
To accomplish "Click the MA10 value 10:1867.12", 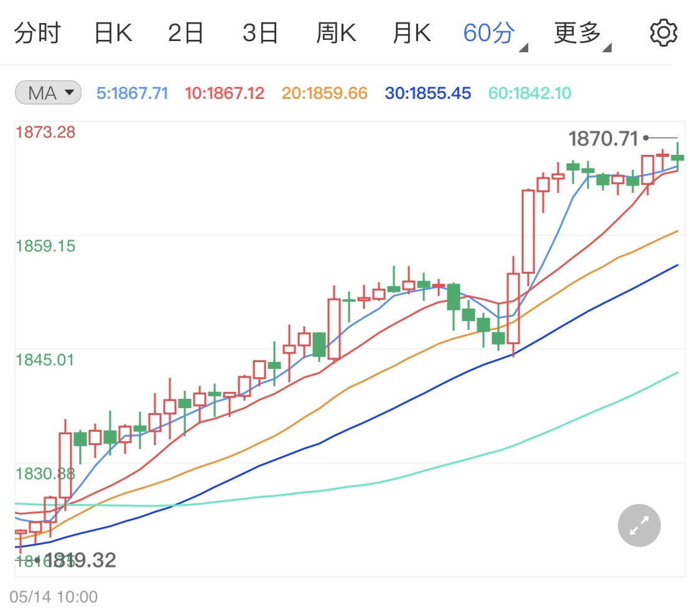I will [x=225, y=93].
